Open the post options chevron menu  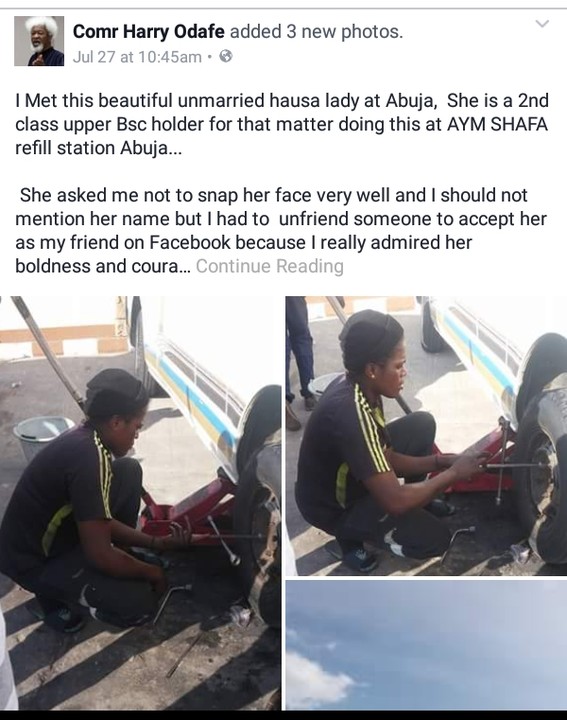[x=542, y=23]
